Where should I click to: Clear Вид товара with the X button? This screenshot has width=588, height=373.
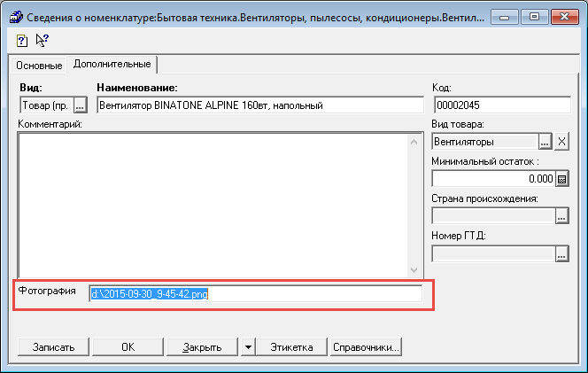[561, 142]
